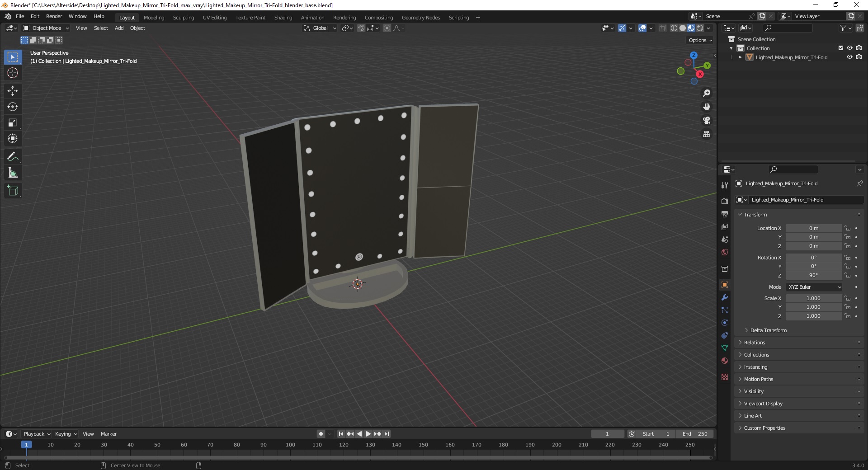Click the zoom viewport magnifier icon
The height and width of the screenshot is (470, 868).
(707, 93)
